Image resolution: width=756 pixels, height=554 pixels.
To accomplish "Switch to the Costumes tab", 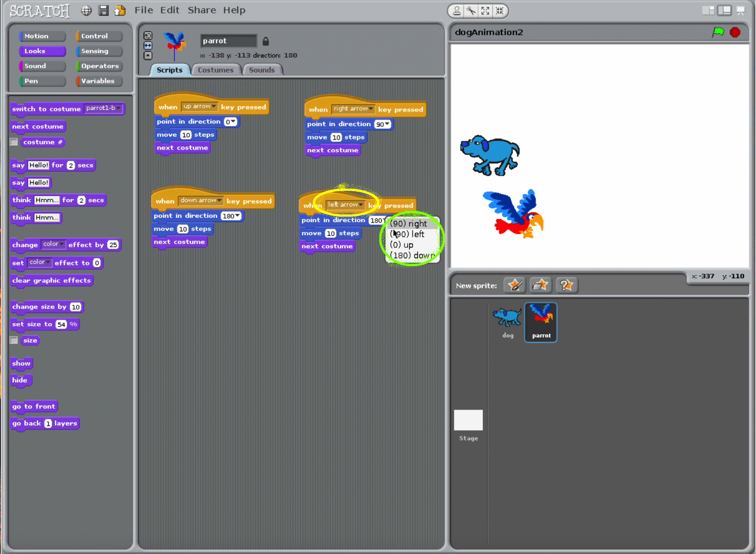I will coord(215,70).
